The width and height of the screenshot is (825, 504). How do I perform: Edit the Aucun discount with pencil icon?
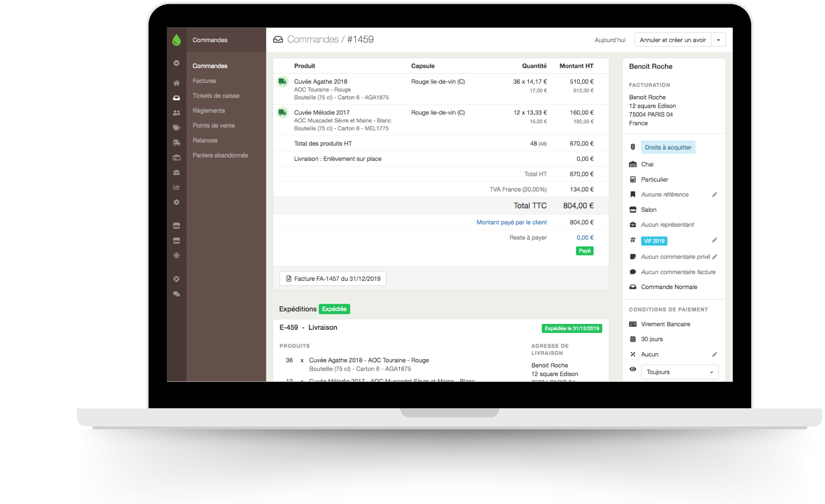pyautogui.click(x=714, y=355)
